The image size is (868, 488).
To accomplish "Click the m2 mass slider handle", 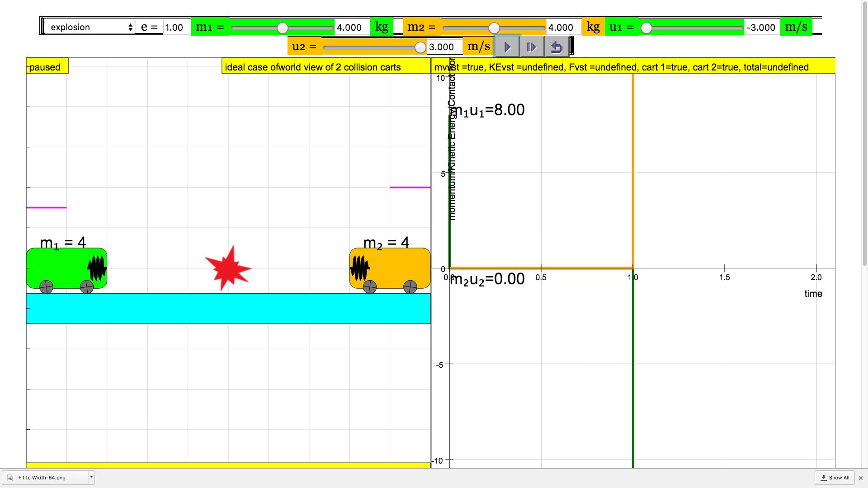I will pos(494,28).
